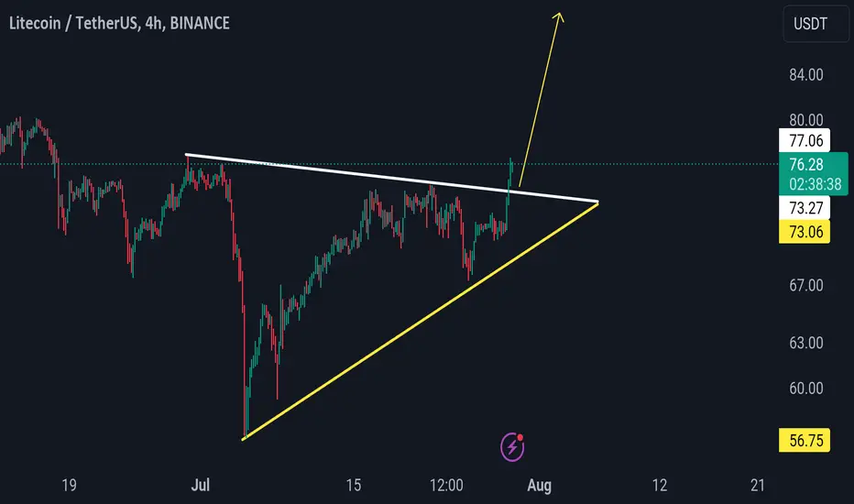Open the USDT currency selector

(x=815, y=24)
